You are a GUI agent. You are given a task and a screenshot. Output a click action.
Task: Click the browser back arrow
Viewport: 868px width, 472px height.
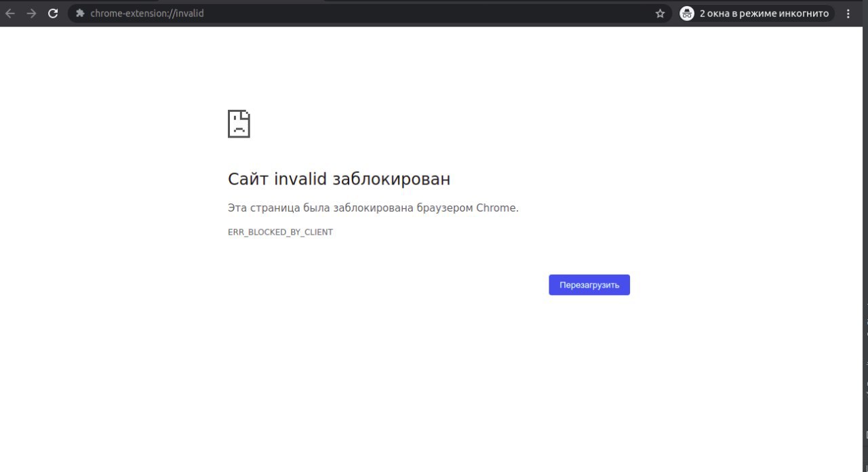pos(10,14)
